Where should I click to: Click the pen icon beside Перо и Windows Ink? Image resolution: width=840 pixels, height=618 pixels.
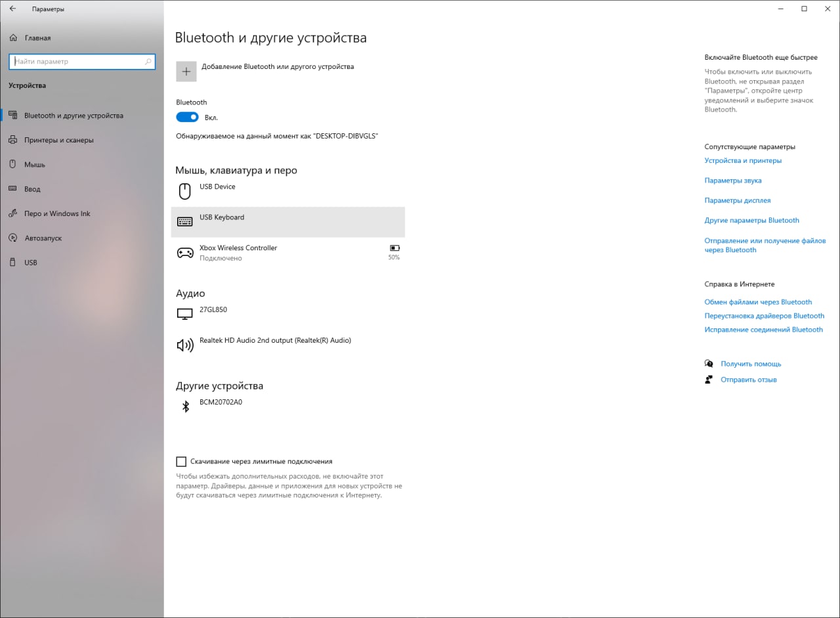pyautogui.click(x=12, y=213)
